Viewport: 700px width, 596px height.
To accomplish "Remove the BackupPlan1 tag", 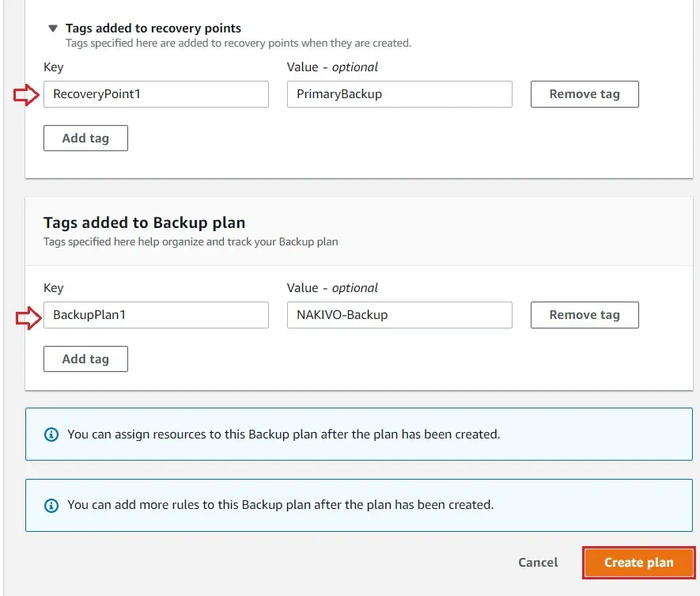I will pos(584,315).
